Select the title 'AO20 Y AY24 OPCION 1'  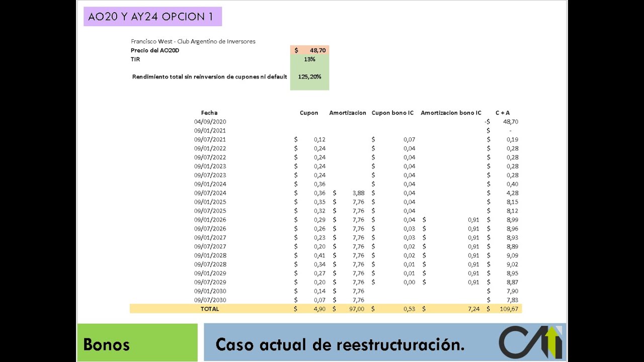(x=150, y=17)
